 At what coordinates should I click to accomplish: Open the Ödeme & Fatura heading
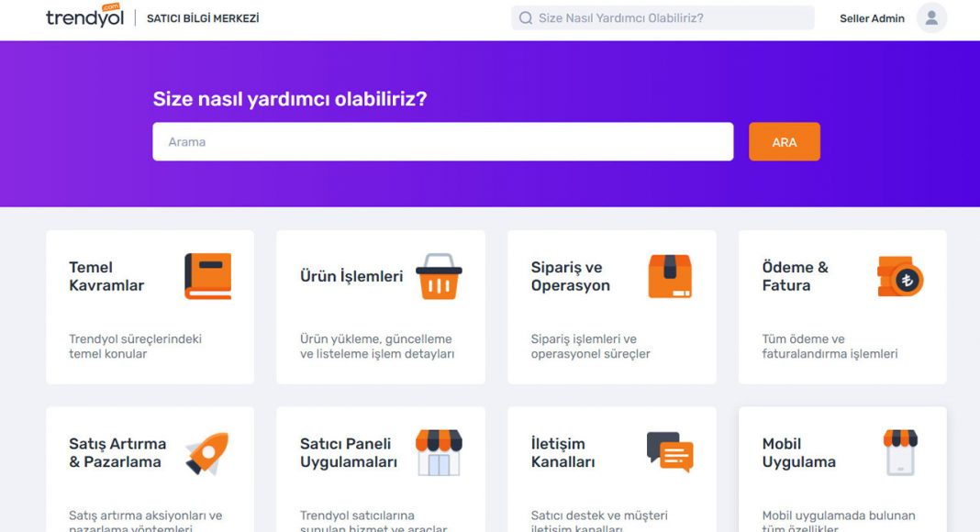coord(795,276)
